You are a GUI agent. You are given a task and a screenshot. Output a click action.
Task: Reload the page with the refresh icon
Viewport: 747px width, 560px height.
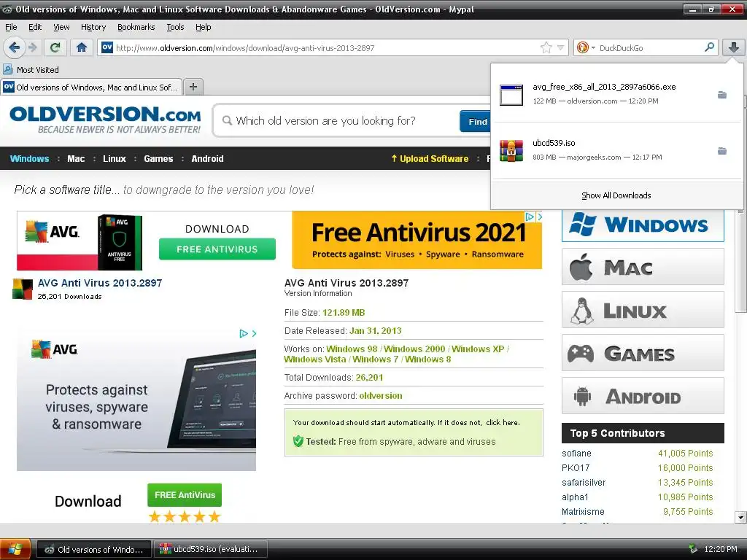(55, 47)
